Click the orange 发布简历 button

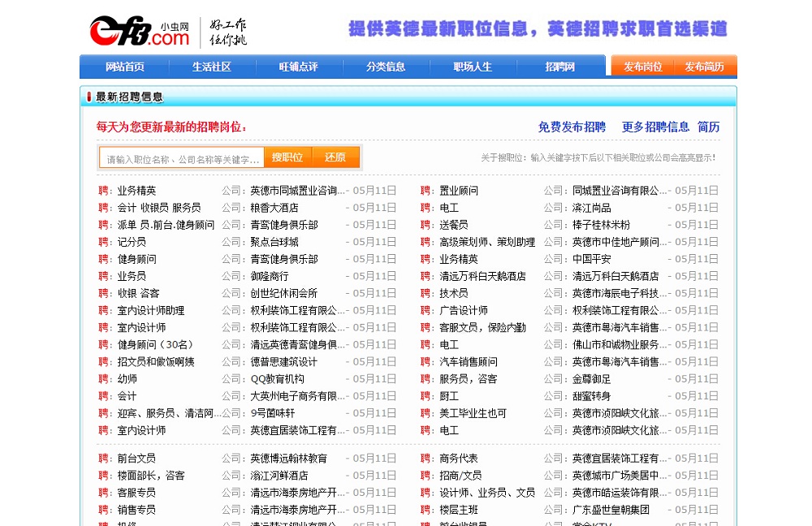704,67
